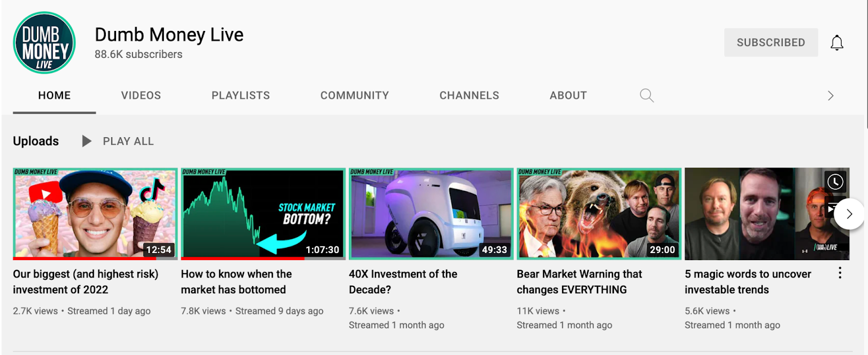The image size is (868, 355).
Task: Click the notification bell icon
Action: 837,43
